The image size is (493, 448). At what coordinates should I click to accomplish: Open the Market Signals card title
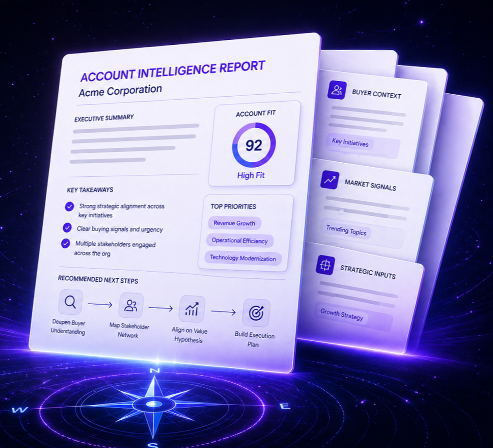[x=370, y=185]
